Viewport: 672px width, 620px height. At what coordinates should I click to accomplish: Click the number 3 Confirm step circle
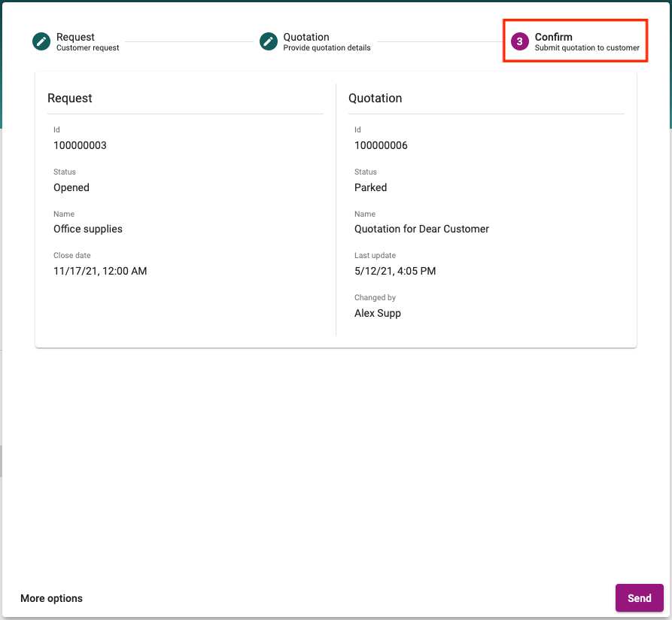click(x=519, y=41)
